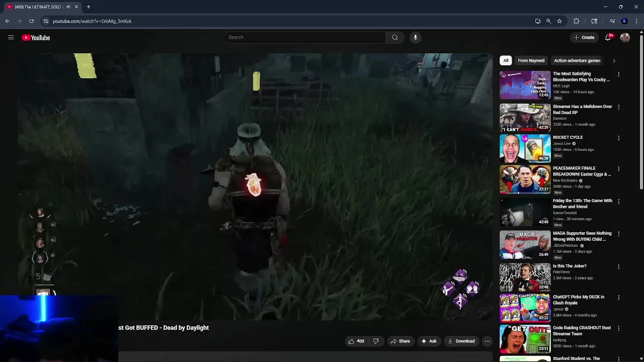Click the Download button
Screen dimensions: 644x362
tap(461, 341)
